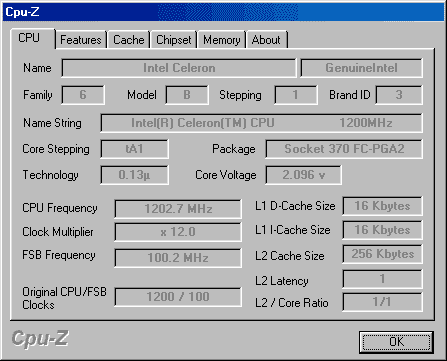The height and width of the screenshot is (361, 447).
Task: Click the L2 Latency value field
Action: coord(382,279)
